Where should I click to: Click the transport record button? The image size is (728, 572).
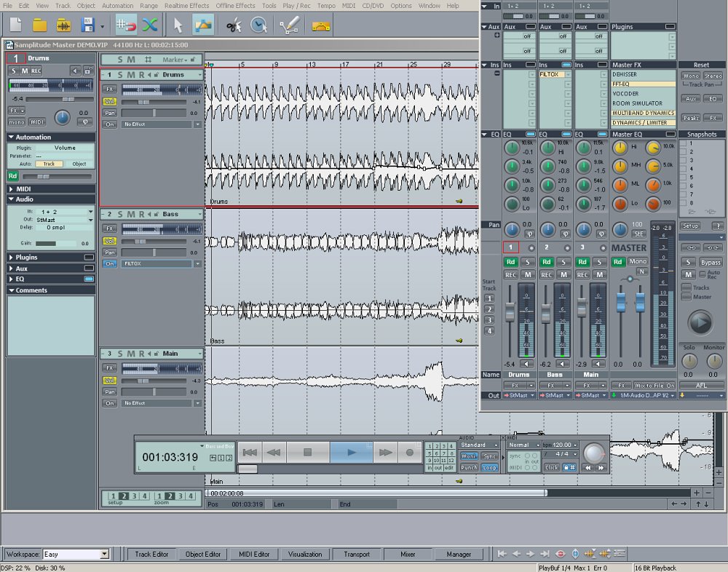pos(409,452)
